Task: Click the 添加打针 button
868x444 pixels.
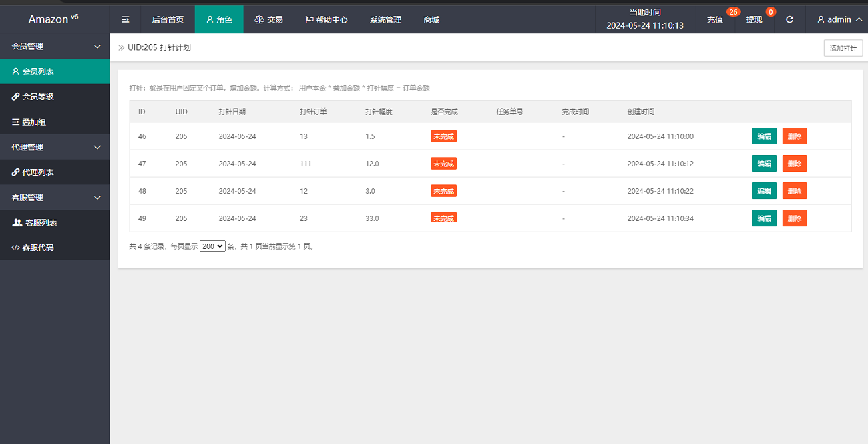Action: click(843, 48)
